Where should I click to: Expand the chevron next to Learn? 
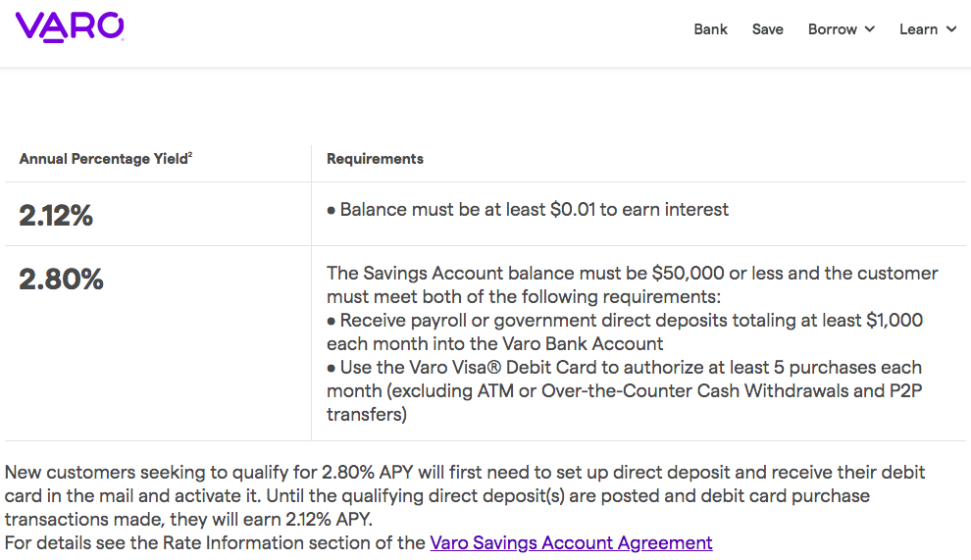(x=951, y=29)
